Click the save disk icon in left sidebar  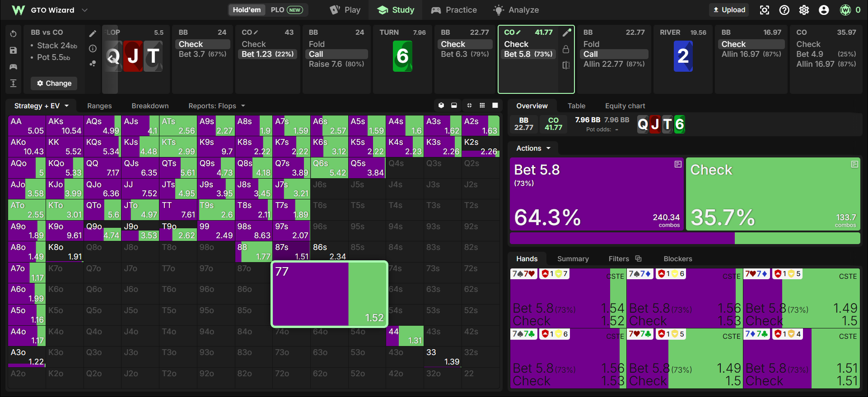[x=14, y=50]
